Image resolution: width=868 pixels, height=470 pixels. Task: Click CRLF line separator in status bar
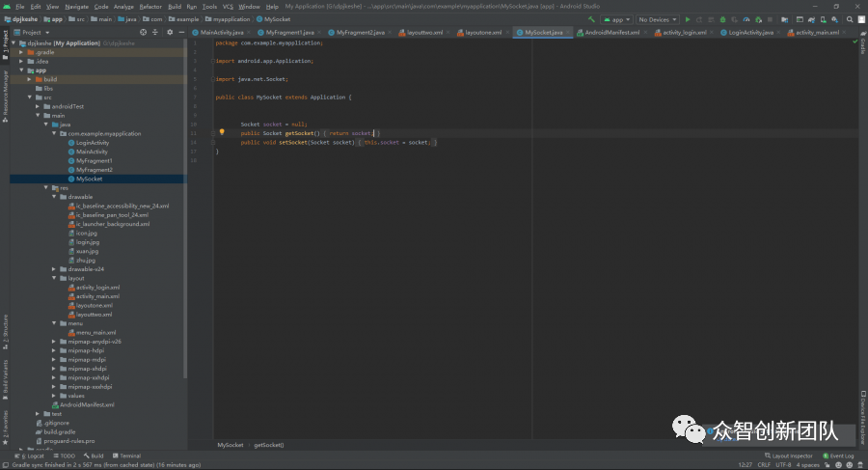pos(764,465)
